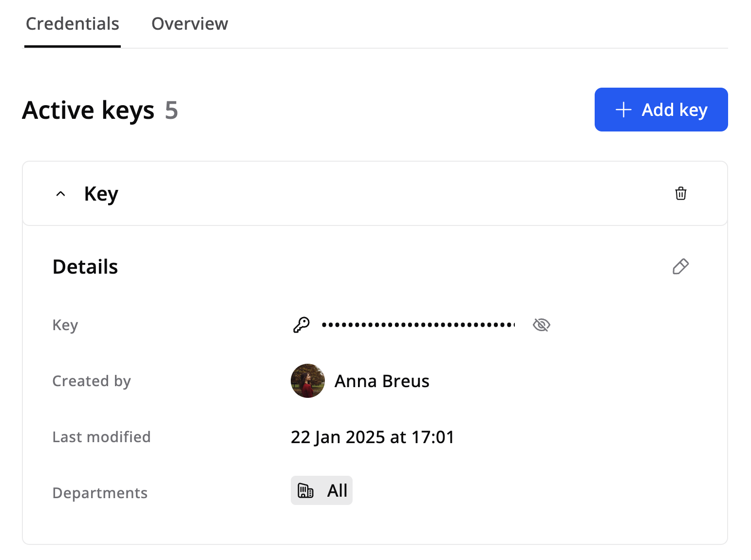Click the building icon in Departments
Image resolution: width=751 pixels, height=560 pixels.
(x=305, y=490)
